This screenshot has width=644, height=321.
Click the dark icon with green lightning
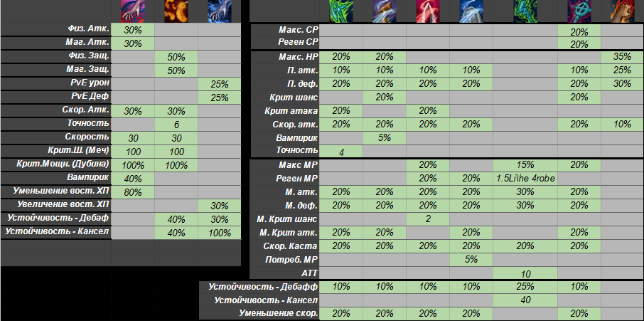coord(526,11)
